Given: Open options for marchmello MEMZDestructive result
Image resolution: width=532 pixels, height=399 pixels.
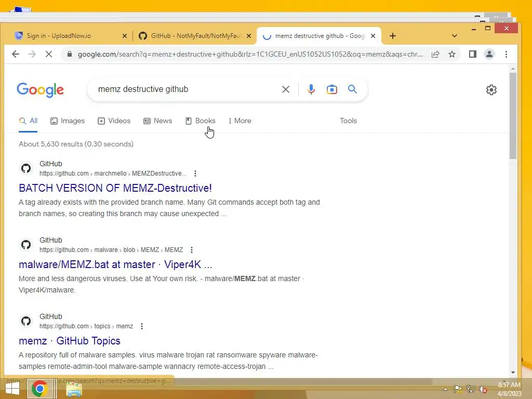Looking at the screenshot, I should pyautogui.click(x=195, y=174).
